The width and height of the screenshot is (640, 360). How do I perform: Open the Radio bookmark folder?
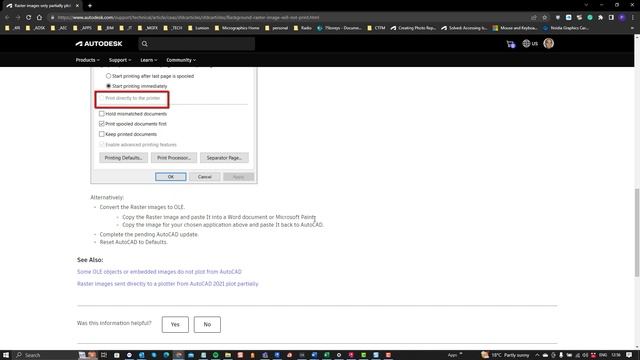point(303,28)
